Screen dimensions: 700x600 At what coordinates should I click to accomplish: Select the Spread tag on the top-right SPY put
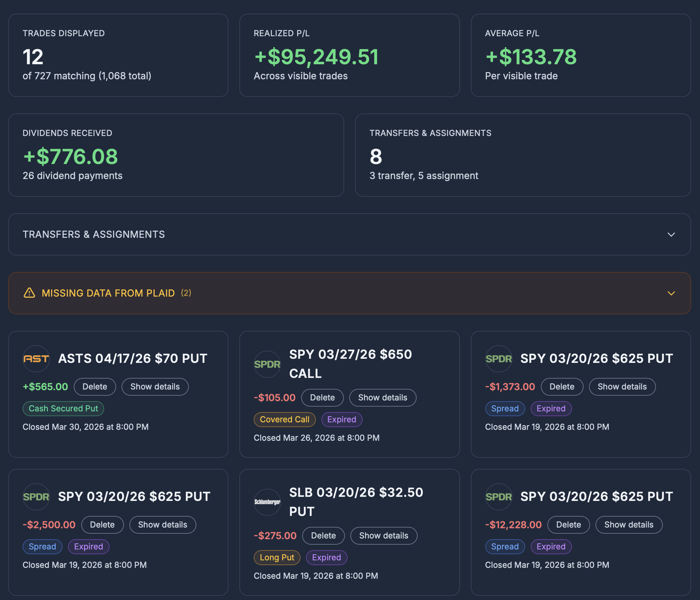click(x=505, y=408)
